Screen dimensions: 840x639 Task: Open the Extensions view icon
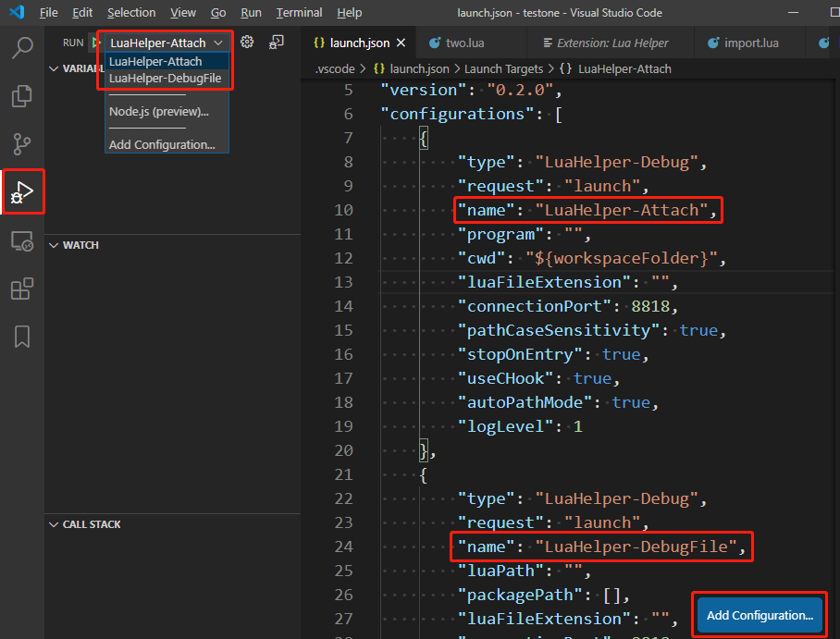tap(22, 289)
